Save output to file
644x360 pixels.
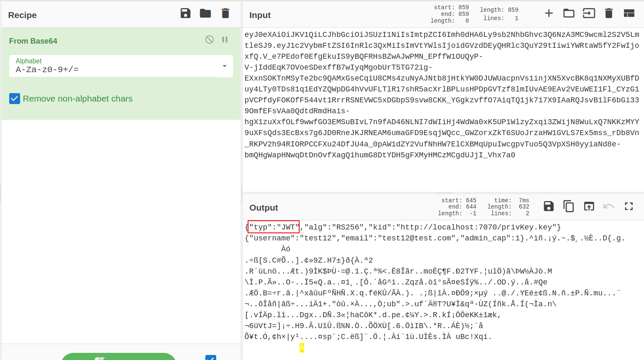click(548, 206)
